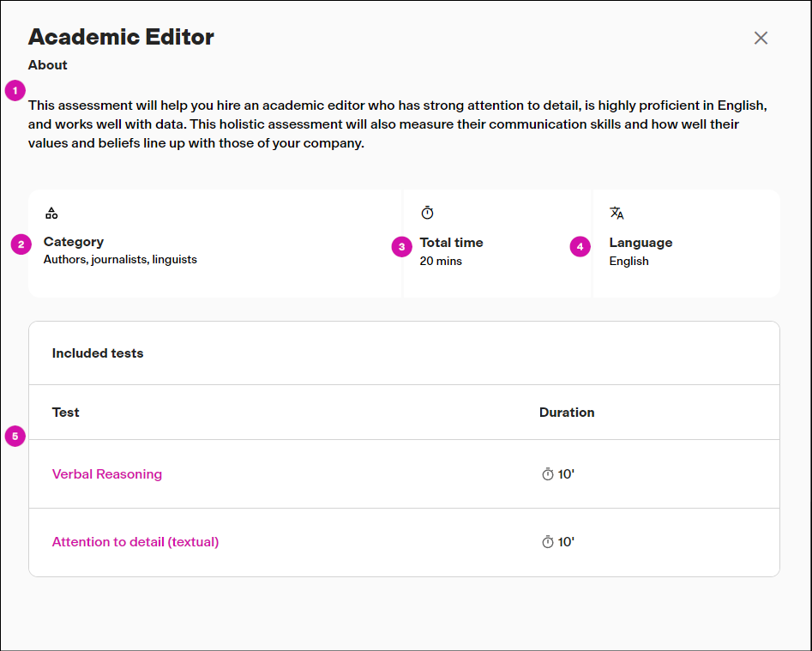This screenshot has height=651, width=812.
Task: Select annotation marker number 1
Action: pyautogui.click(x=15, y=90)
